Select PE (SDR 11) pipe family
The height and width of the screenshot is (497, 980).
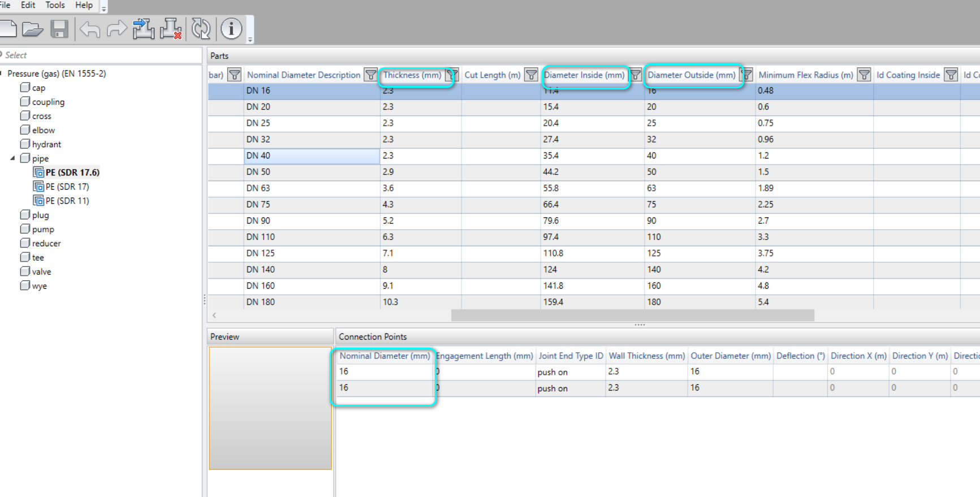(x=67, y=201)
